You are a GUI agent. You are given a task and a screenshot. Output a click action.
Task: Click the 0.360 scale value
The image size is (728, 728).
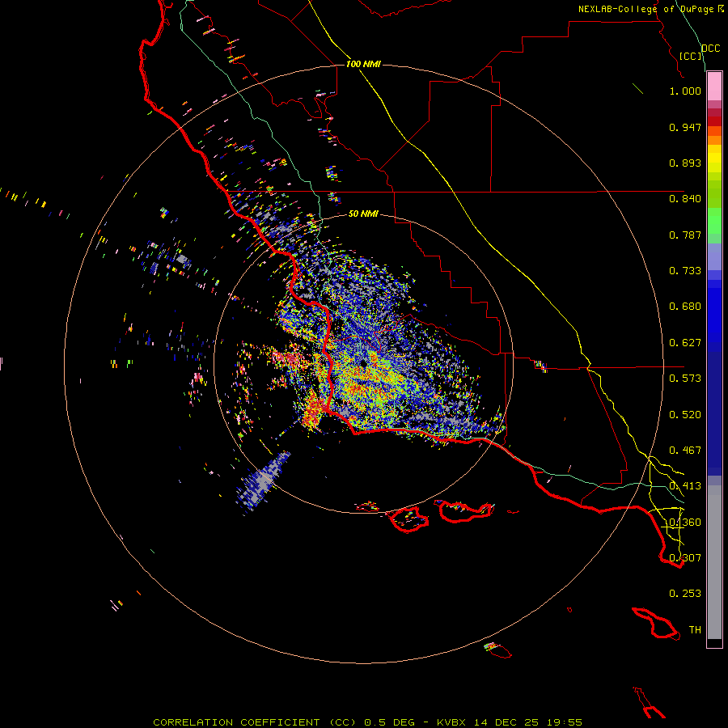click(x=685, y=523)
